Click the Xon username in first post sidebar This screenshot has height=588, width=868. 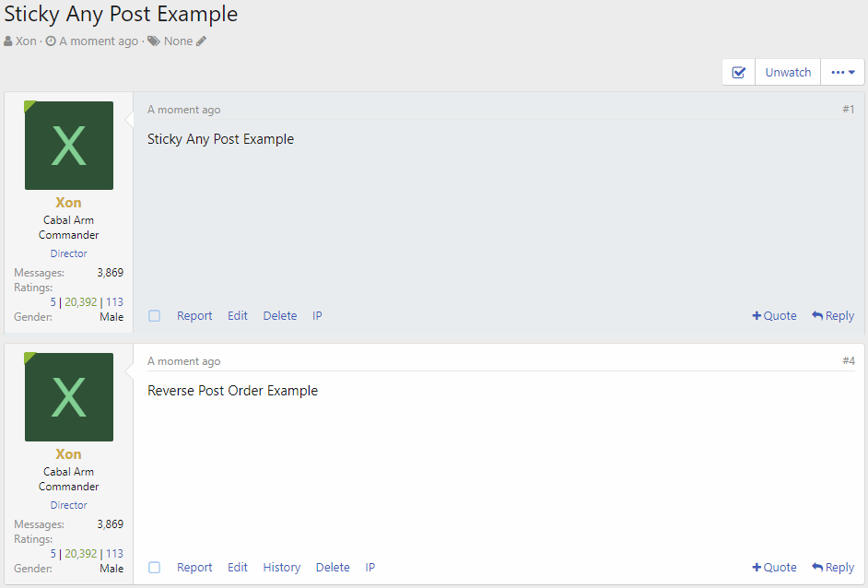click(68, 203)
